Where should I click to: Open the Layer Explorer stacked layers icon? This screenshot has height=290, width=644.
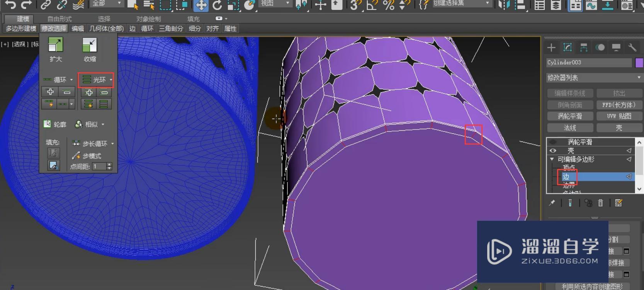(x=556, y=5)
